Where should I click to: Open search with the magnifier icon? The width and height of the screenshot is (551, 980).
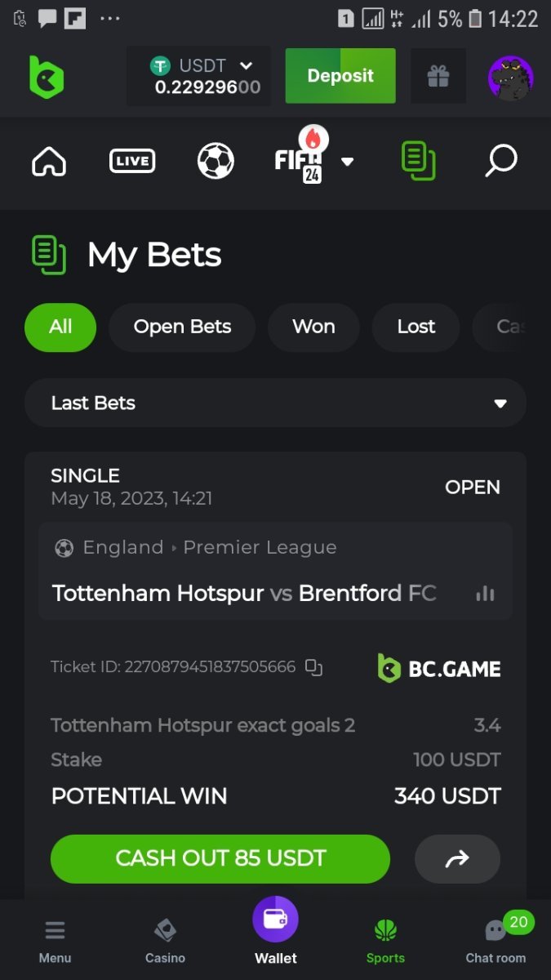click(x=500, y=161)
